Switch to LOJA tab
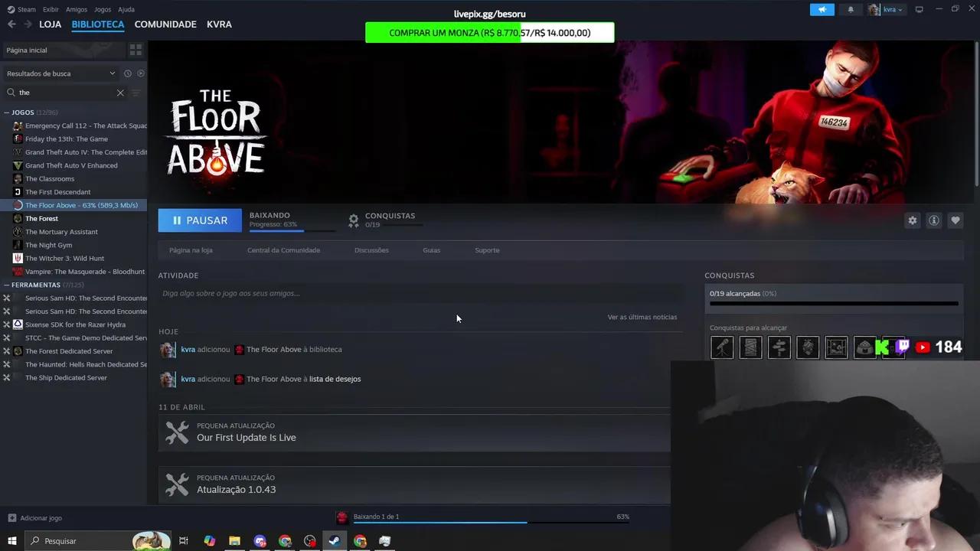980x551 pixels. tap(51, 24)
